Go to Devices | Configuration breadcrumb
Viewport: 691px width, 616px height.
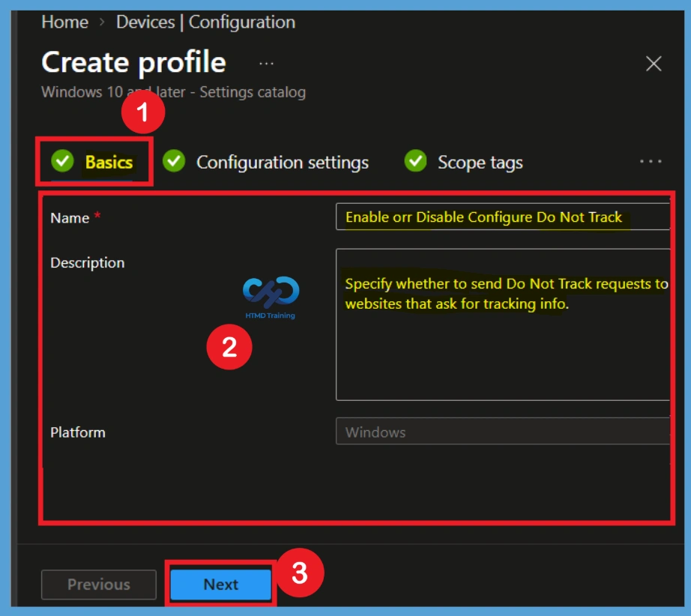[x=206, y=22]
